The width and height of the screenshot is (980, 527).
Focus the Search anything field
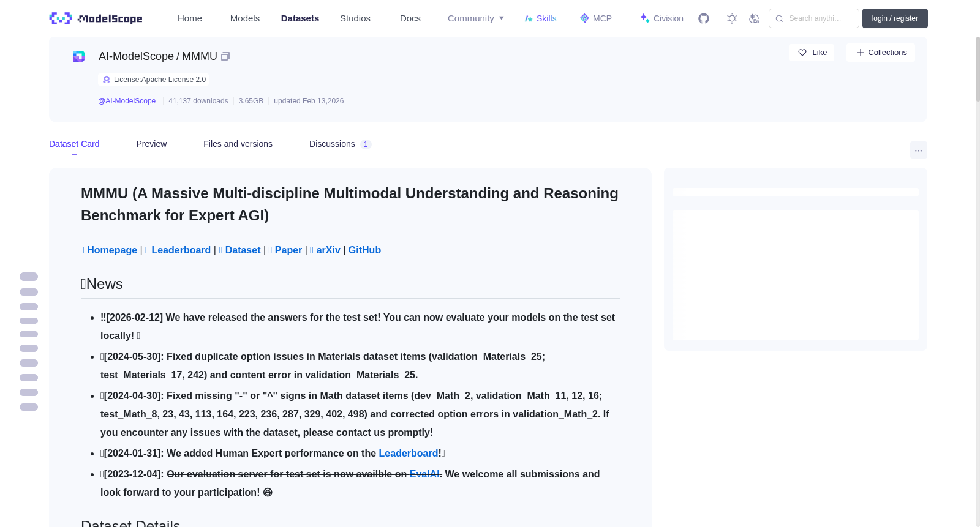[x=814, y=18]
